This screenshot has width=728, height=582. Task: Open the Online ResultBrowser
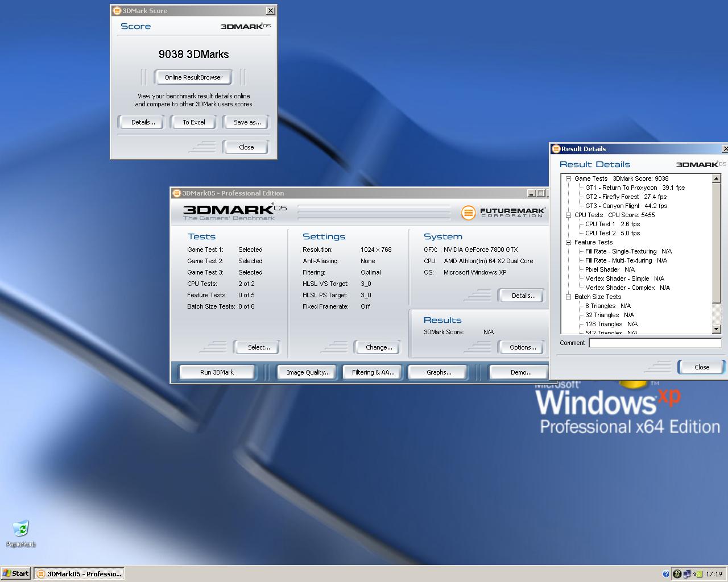(x=193, y=77)
